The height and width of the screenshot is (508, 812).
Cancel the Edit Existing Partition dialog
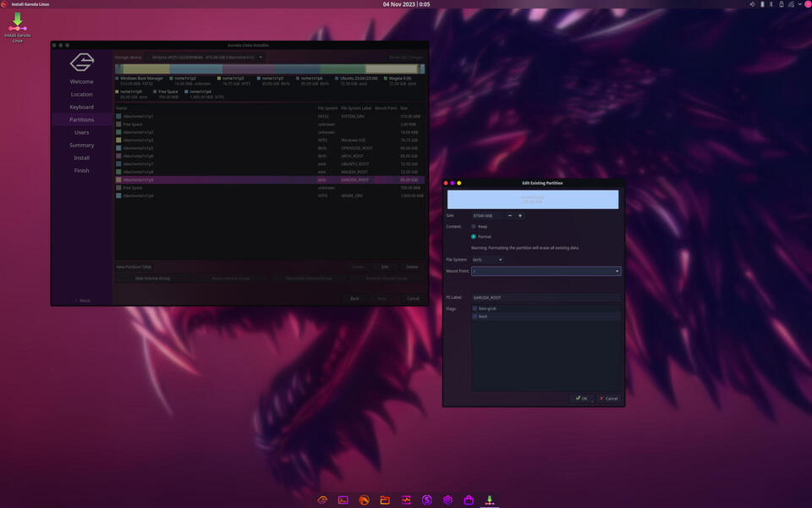coord(608,398)
